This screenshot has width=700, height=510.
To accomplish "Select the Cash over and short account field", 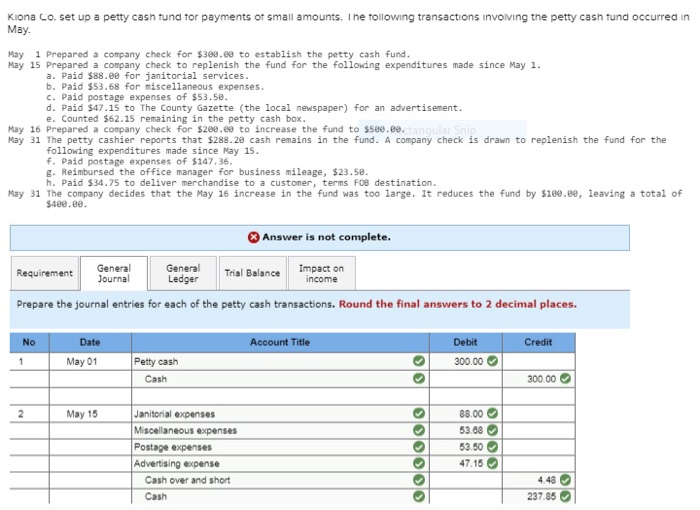I will click(280, 480).
